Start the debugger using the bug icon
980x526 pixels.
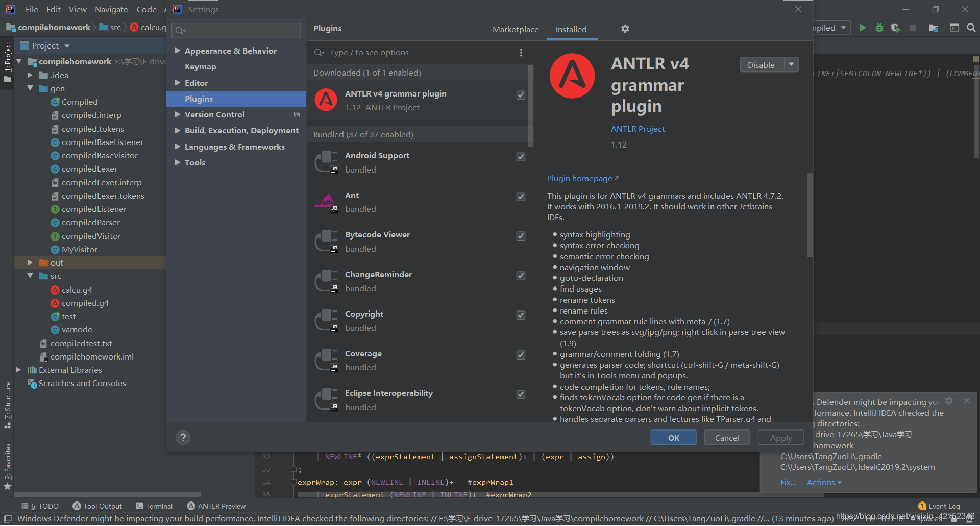879,28
